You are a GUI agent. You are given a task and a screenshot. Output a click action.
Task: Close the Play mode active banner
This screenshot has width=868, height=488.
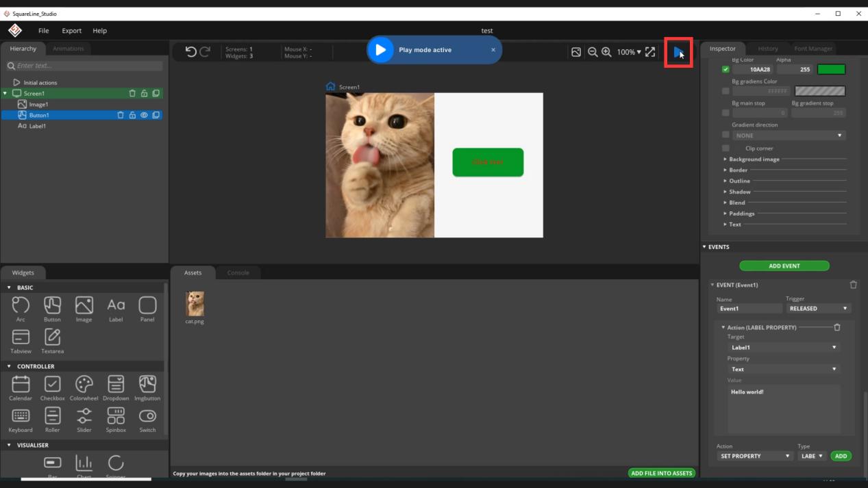(493, 50)
